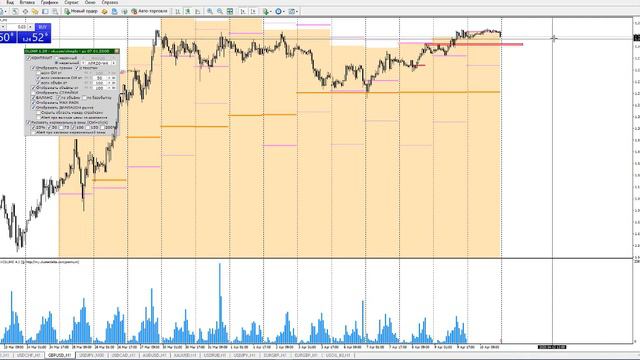Toggle the Data Window crosshair icon
Viewport: 640px width, 360px height.
25,11
